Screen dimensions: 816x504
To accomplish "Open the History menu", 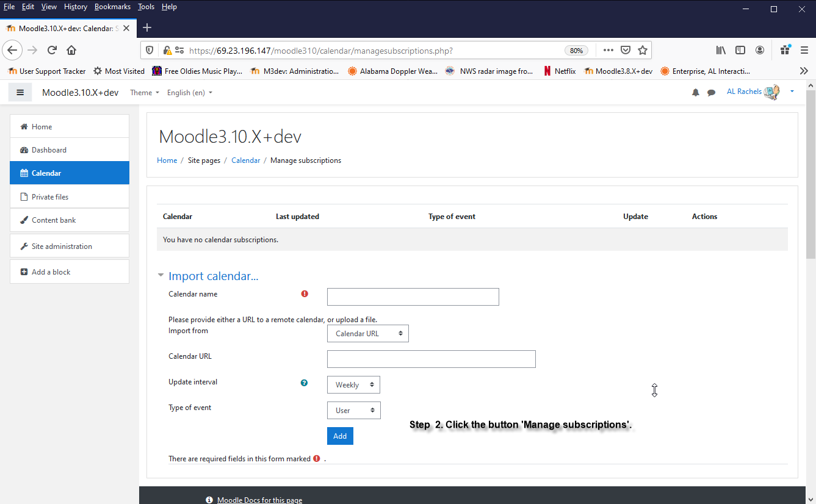I will coord(76,7).
